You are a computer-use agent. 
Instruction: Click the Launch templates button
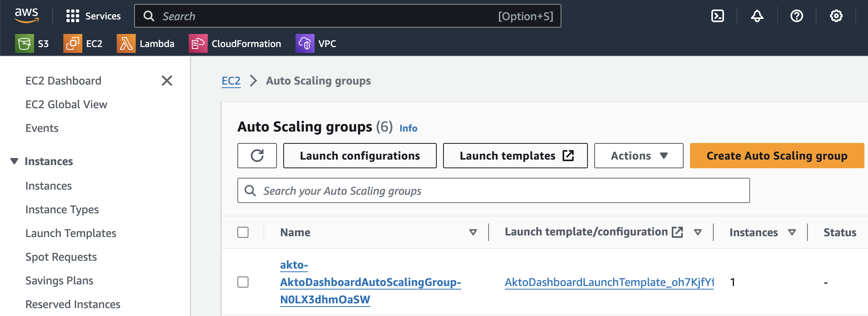point(515,156)
